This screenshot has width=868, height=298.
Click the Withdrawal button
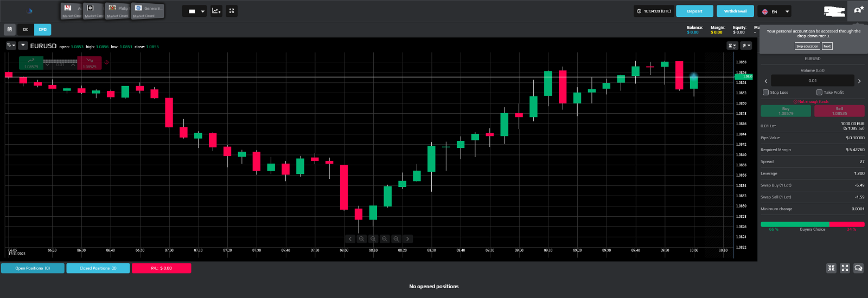(735, 11)
